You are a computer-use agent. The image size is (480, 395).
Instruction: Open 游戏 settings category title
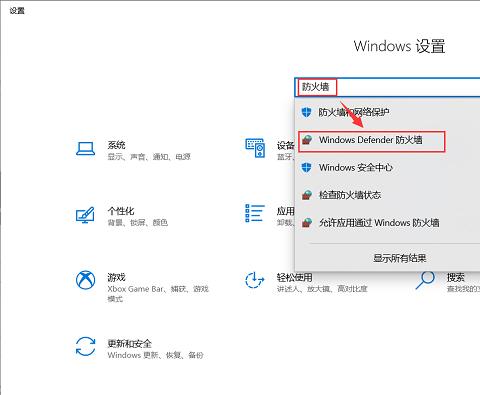(116, 277)
